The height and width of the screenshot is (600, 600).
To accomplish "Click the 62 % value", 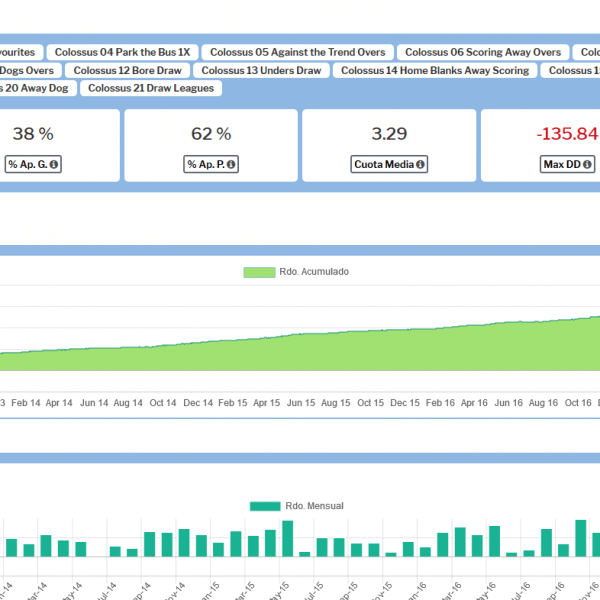I will coord(211,134).
